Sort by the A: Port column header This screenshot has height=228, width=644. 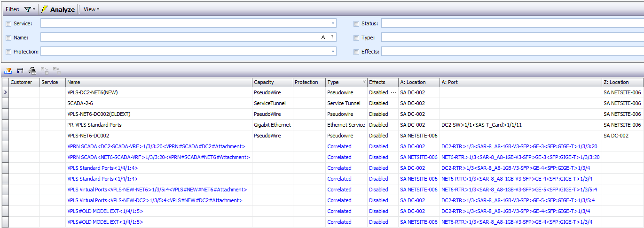521,82
